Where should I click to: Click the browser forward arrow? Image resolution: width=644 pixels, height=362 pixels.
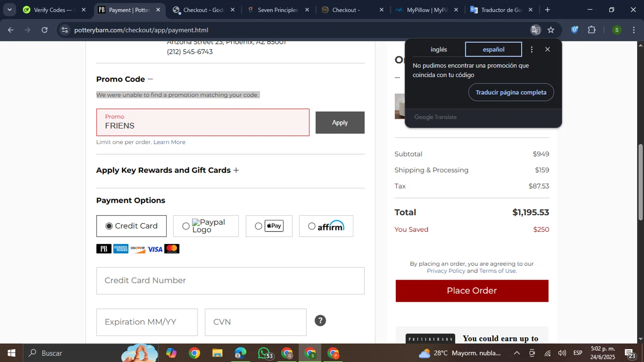point(27,30)
